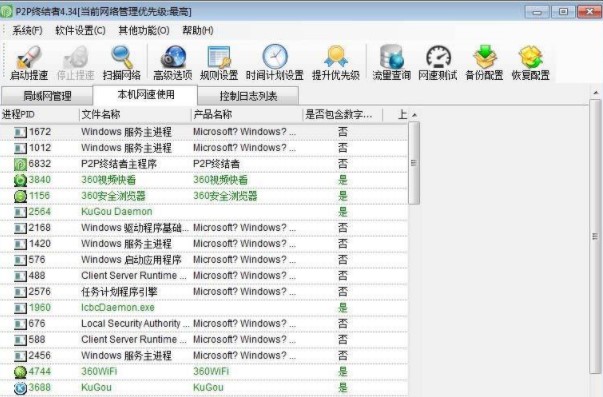Click the outer scrollbar up arrow
This screenshot has width=603, height=397.
click(x=595, y=93)
